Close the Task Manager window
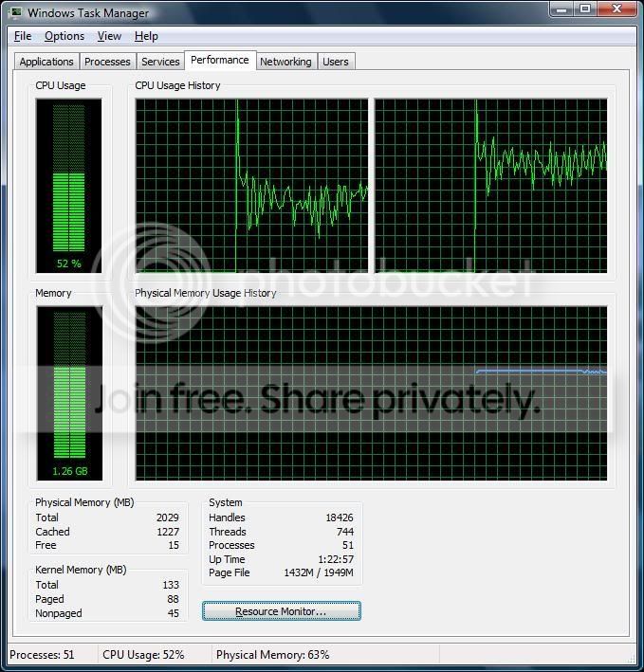 point(617,9)
